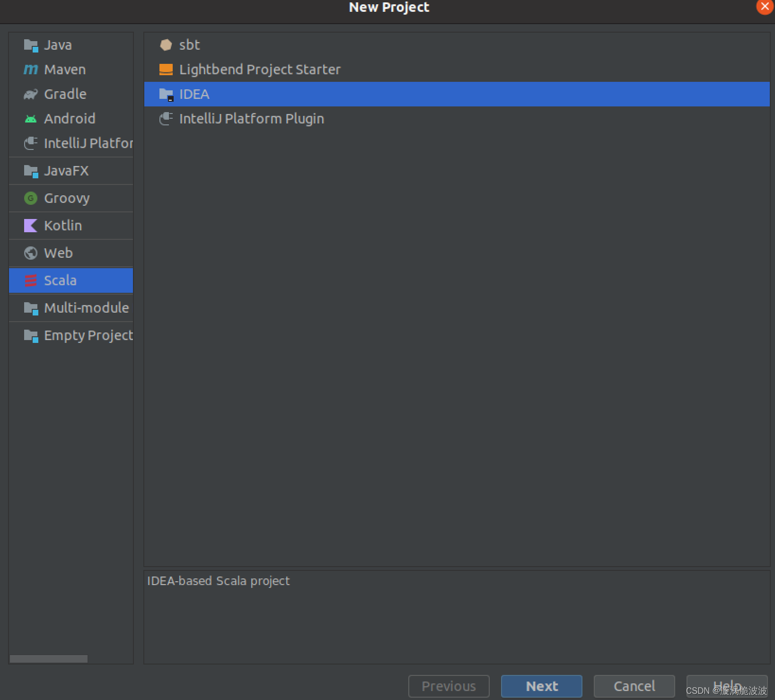Select IntelliJ Platform Plugin template
This screenshot has height=700, width=775.
click(457, 119)
